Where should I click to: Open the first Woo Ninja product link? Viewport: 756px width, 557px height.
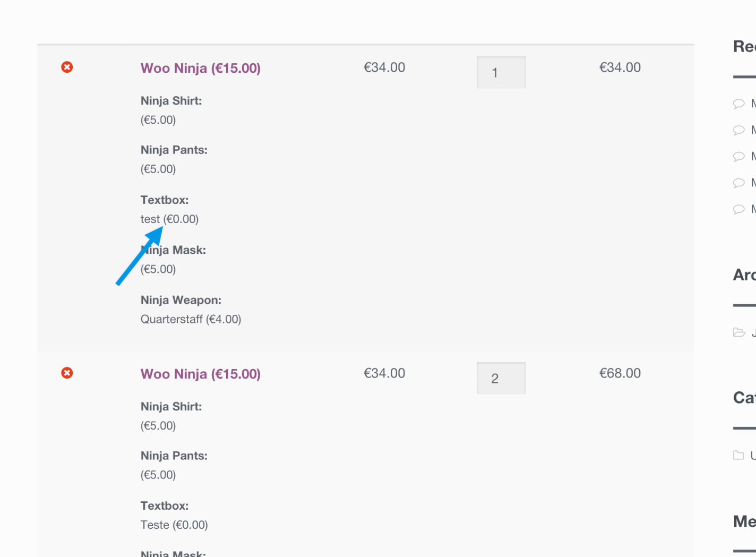[x=200, y=68]
